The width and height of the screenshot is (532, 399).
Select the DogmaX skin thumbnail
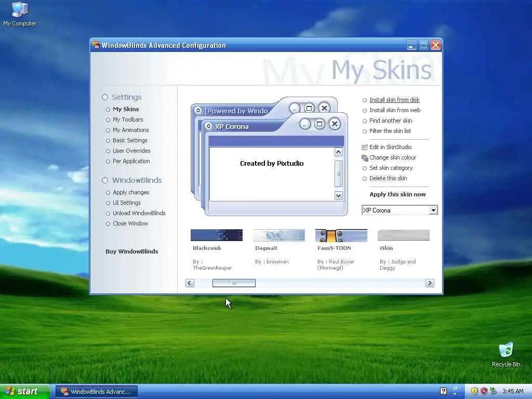(279, 235)
